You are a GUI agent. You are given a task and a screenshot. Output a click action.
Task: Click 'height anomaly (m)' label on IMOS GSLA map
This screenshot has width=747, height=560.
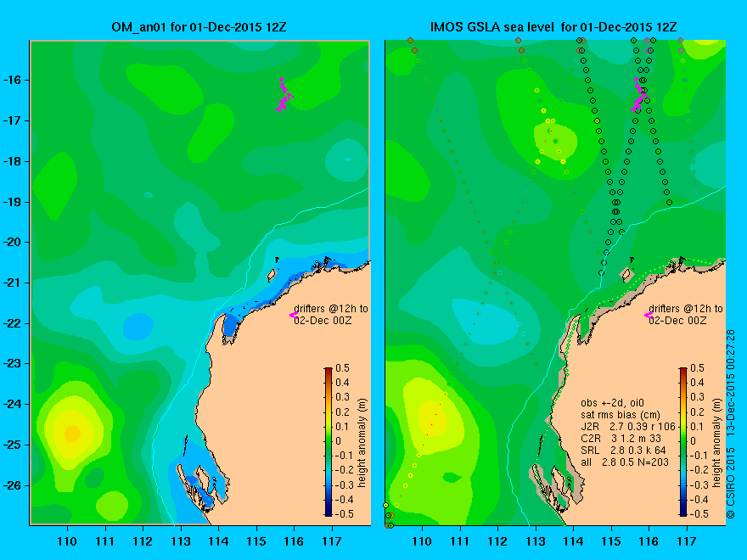(x=717, y=443)
